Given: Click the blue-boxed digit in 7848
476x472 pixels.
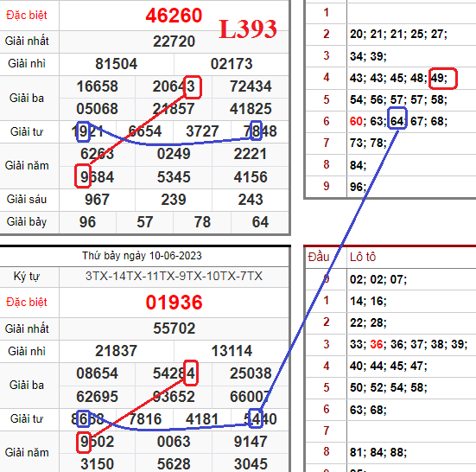Looking at the screenshot, I should point(256,130).
